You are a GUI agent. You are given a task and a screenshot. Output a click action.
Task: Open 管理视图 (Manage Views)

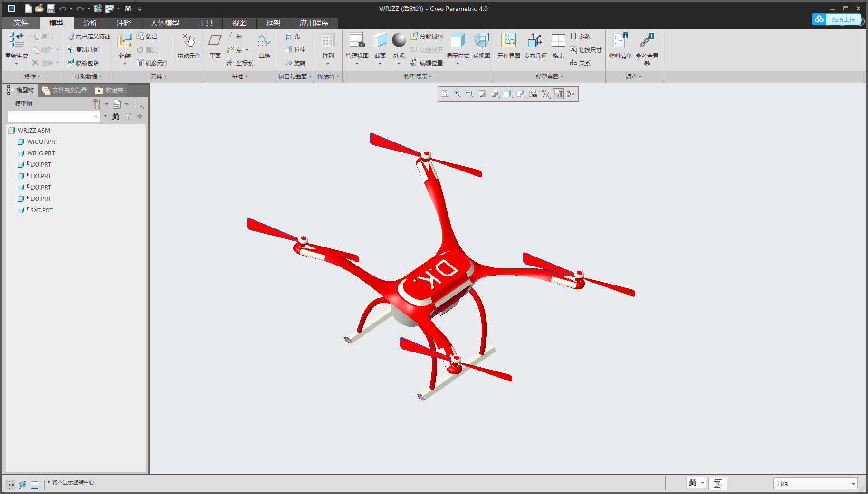point(357,40)
